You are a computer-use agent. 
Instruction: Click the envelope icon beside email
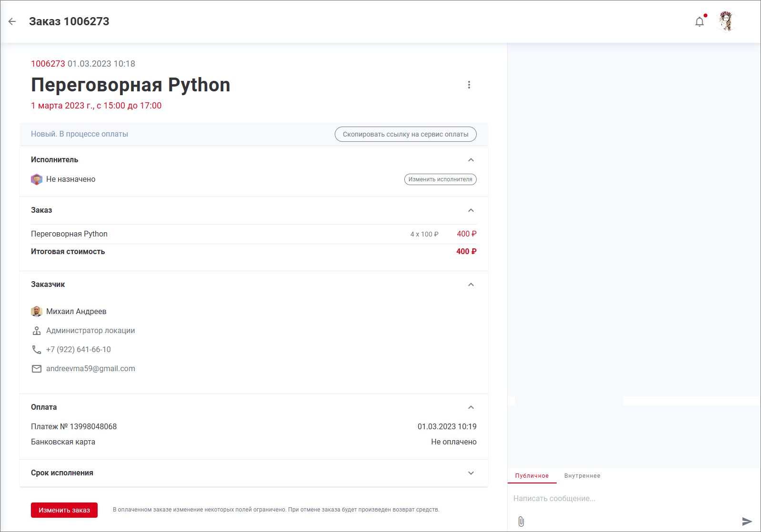pos(37,369)
